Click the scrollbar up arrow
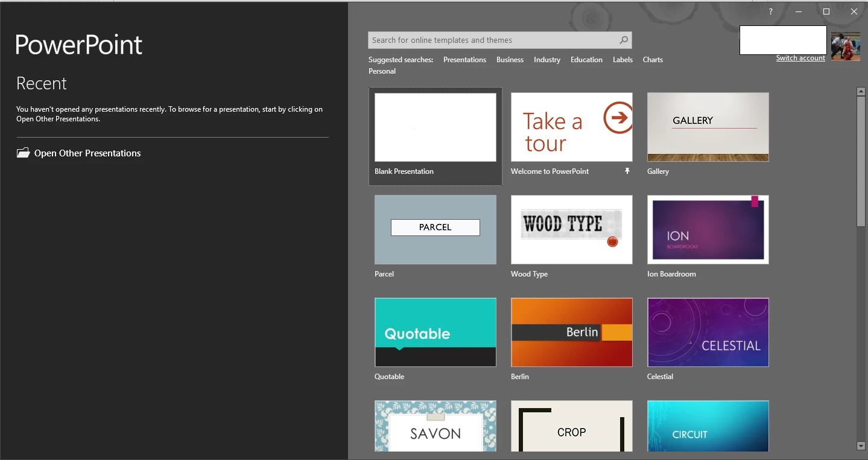868x460 pixels. click(861, 92)
